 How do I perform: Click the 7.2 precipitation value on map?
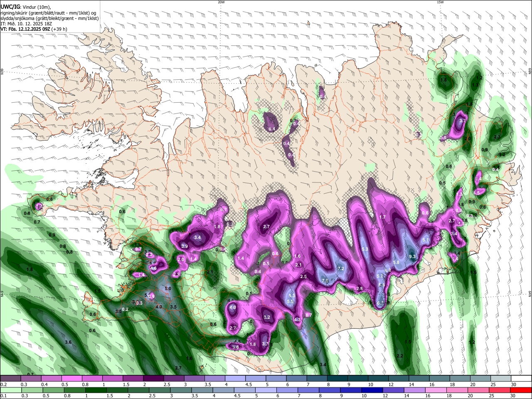[341, 269]
